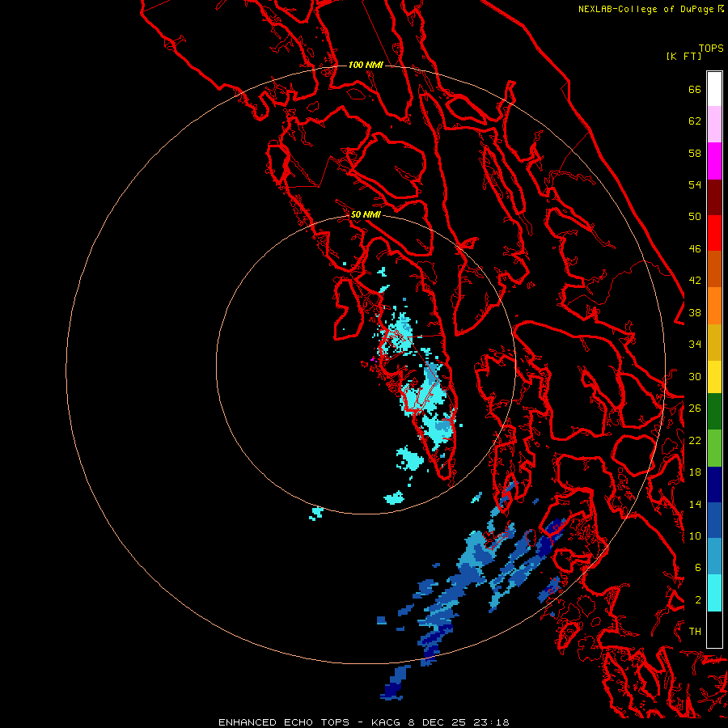This screenshot has width=728, height=728.
Task: Click the black TH threshold legend swatch
Action: 714,629
